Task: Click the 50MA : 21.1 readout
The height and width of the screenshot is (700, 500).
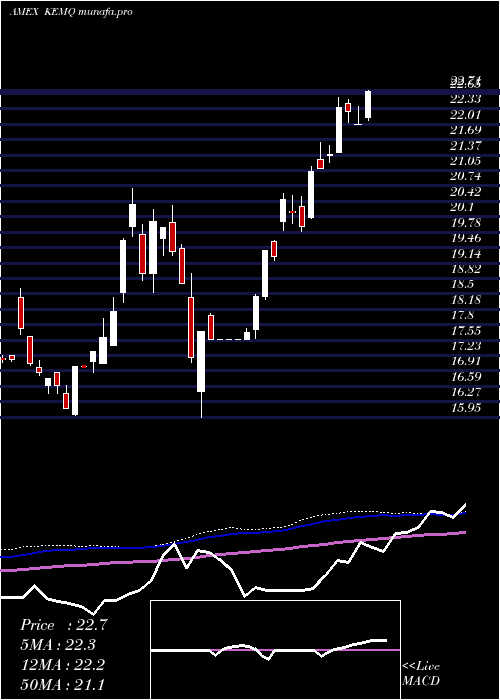Action: (x=62, y=684)
